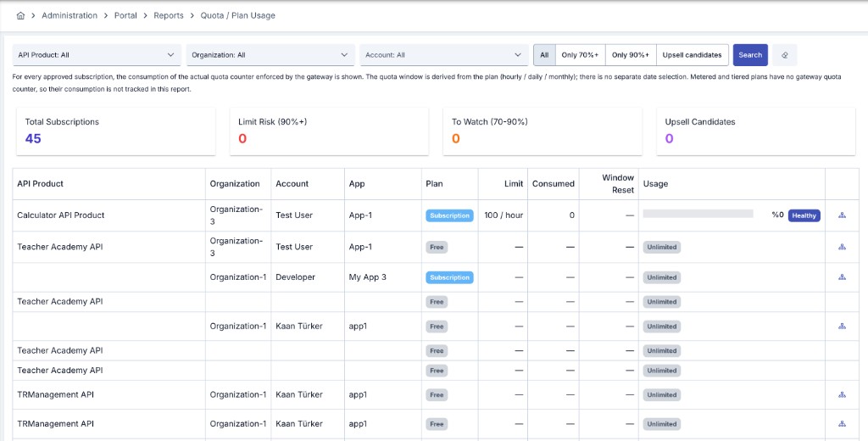The height and width of the screenshot is (441, 868).
Task: Click the Consumed column header
Action: point(553,184)
